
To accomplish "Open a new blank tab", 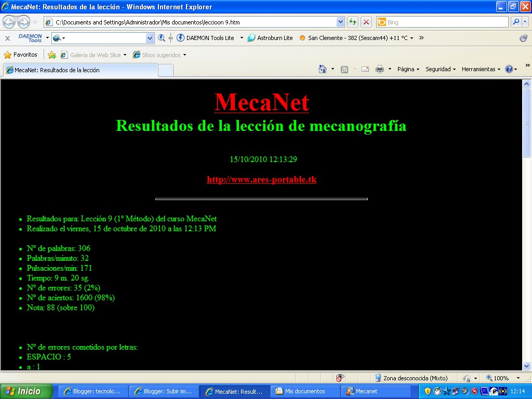I will 166,71.
